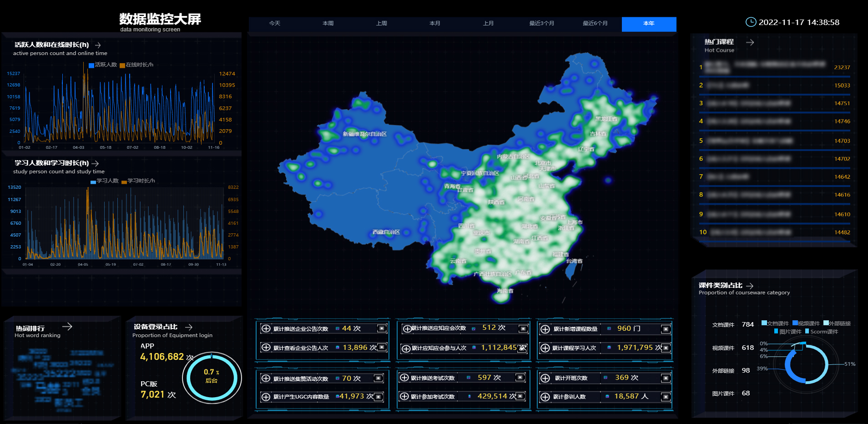Click the plus icon beside 累计参训人数
The width and height of the screenshot is (868, 424).
coord(545,397)
